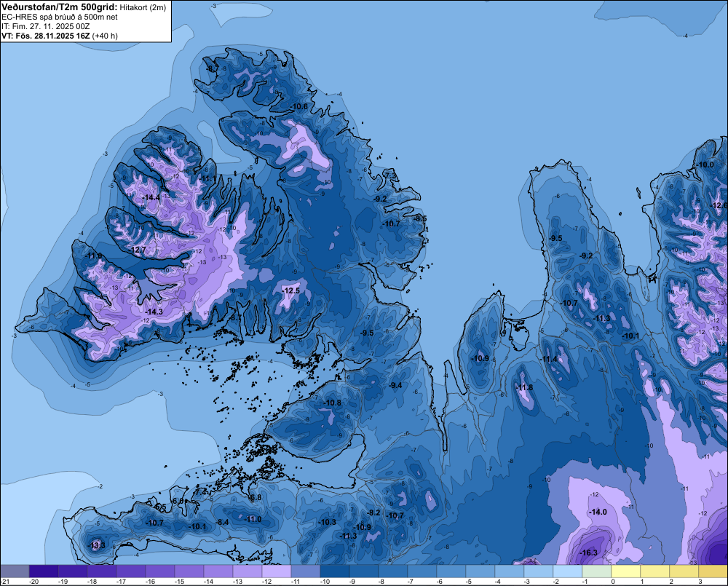
Task: Click the -12.7 temperature value on the map
Action: coord(138,250)
